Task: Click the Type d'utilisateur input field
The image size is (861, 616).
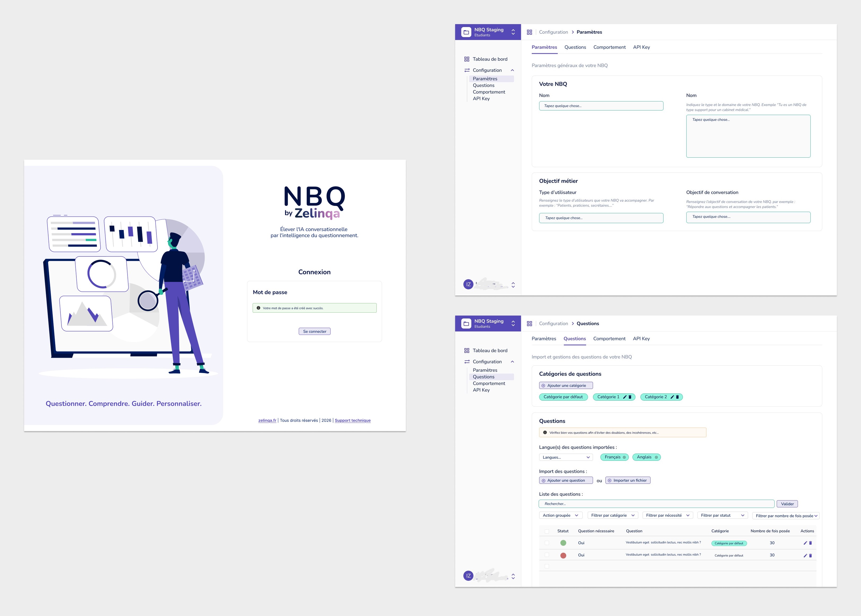Action: click(x=601, y=218)
